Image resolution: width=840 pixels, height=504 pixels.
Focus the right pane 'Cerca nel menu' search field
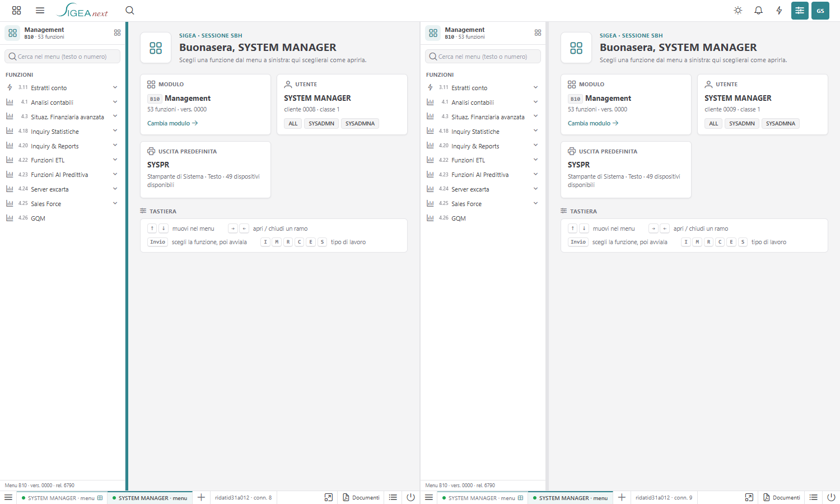[483, 57]
